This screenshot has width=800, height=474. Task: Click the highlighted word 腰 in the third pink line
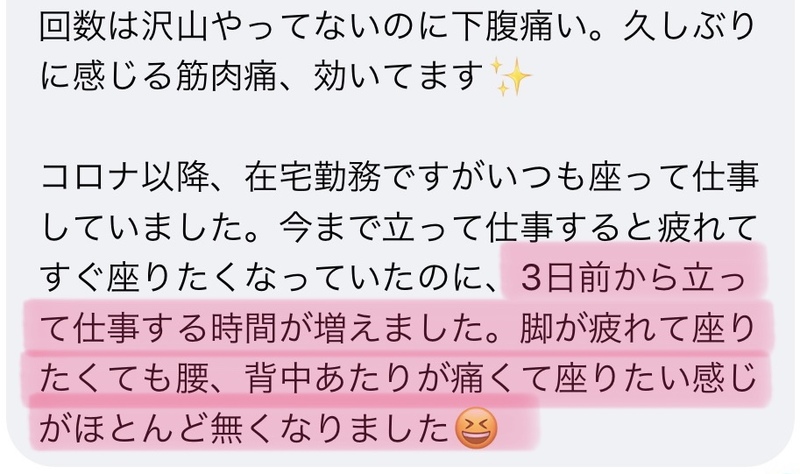click(193, 379)
